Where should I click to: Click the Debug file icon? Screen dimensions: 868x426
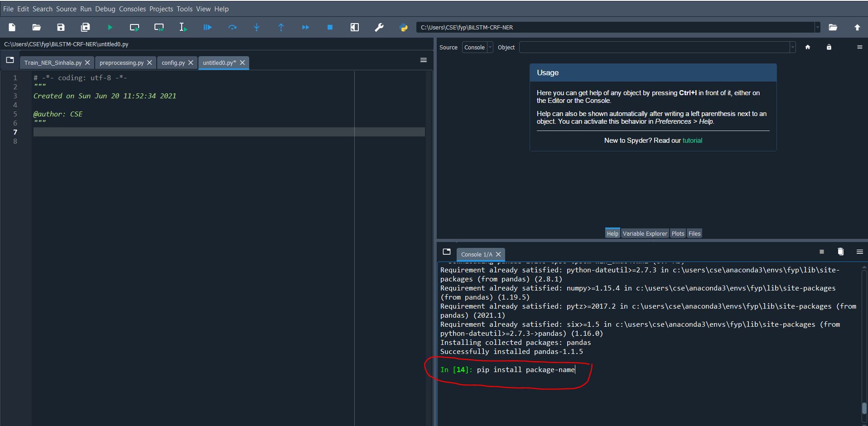(x=207, y=28)
